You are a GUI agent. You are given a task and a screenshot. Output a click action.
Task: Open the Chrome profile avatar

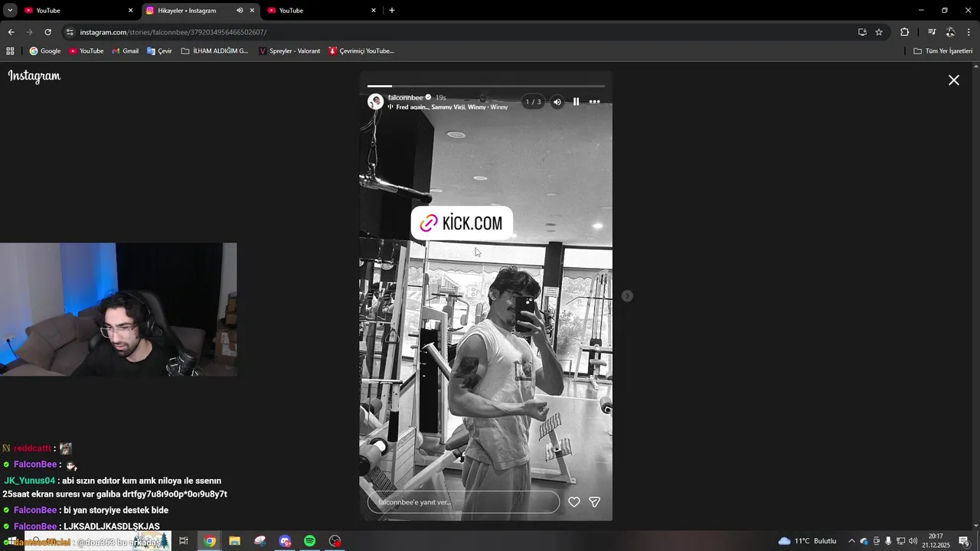click(950, 32)
